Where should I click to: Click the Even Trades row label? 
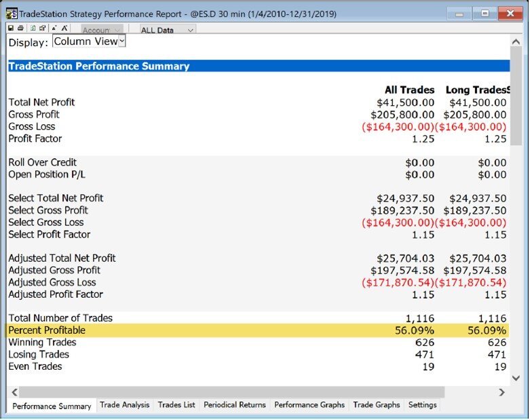(x=35, y=366)
